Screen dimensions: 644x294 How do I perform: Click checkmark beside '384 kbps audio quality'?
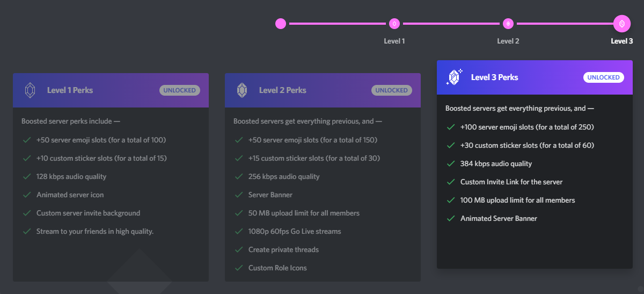pyautogui.click(x=450, y=163)
